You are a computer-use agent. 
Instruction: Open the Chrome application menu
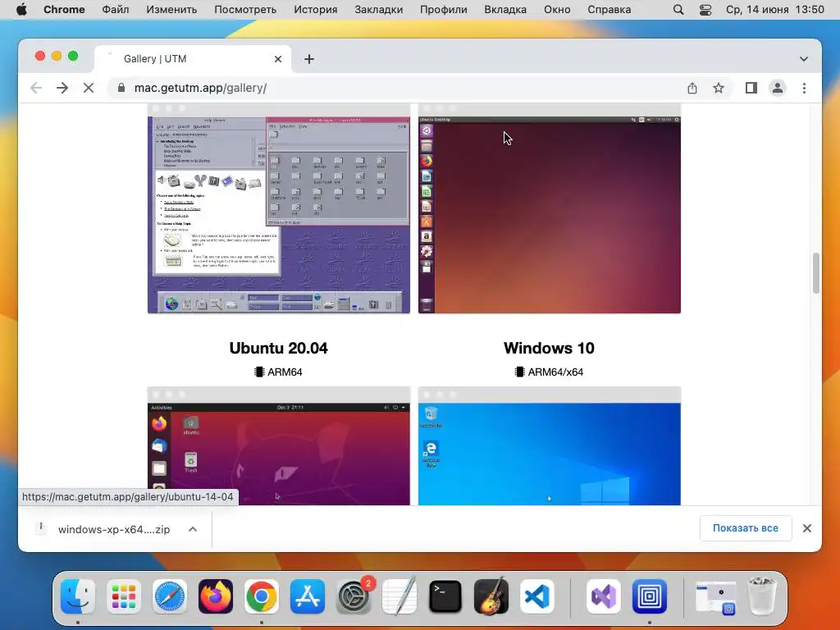click(x=64, y=10)
